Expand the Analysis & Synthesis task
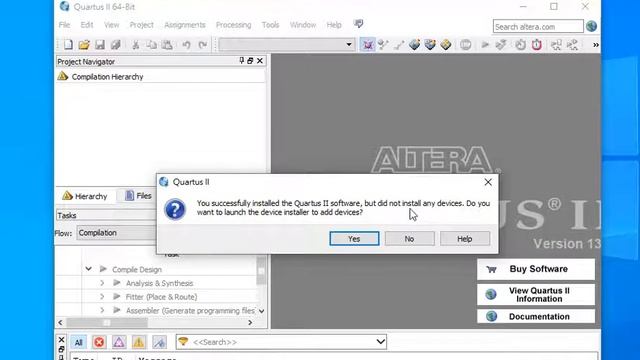 pos(102,283)
